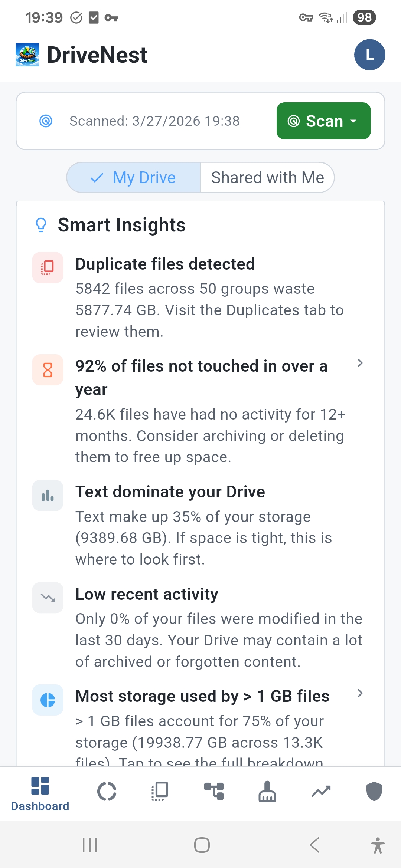Screen dimensions: 401x868
Task: Expand the 92% files not touched insight chevron
Action: point(360,363)
